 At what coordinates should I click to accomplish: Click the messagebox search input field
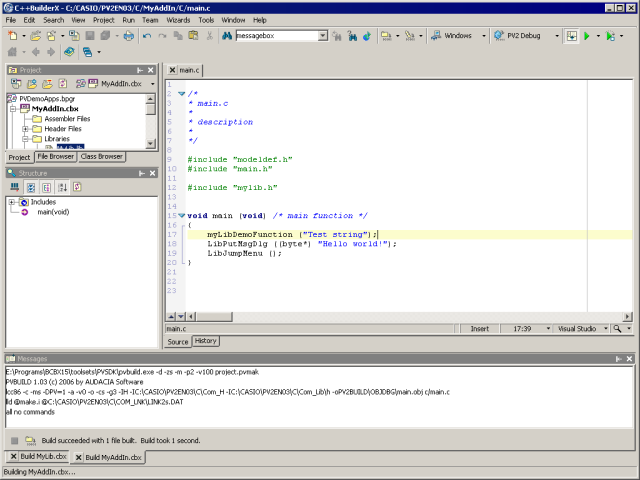click(x=277, y=36)
